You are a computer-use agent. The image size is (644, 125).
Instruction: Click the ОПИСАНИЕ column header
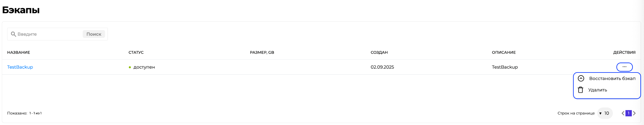[x=504, y=53]
